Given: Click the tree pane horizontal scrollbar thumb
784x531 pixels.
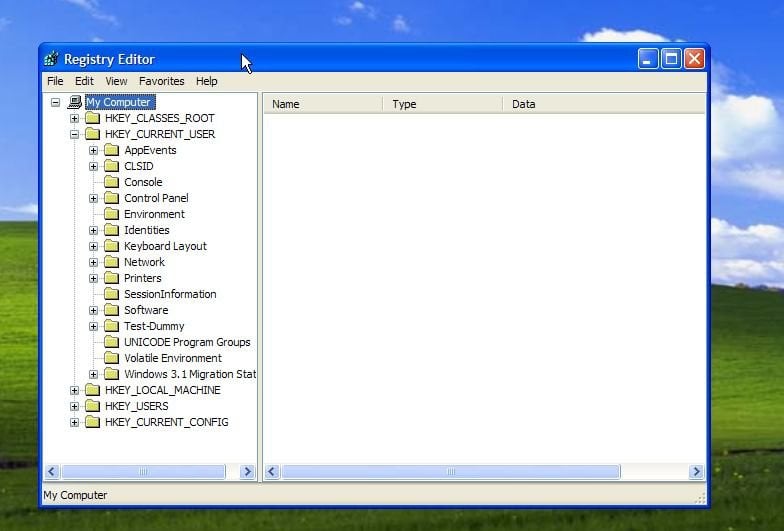Looking at the screenshot, I should coord(144,472).
